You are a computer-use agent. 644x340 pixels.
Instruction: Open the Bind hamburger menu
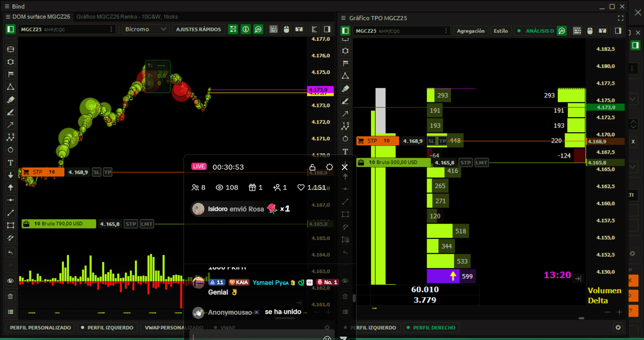[7, 6]
